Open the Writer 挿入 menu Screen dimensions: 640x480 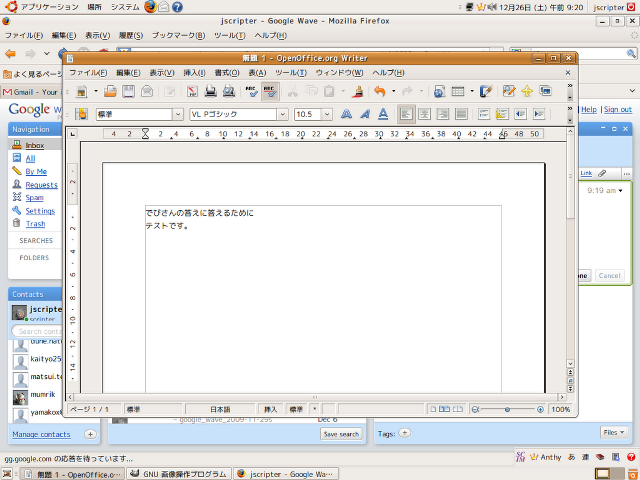click(194, 73)
